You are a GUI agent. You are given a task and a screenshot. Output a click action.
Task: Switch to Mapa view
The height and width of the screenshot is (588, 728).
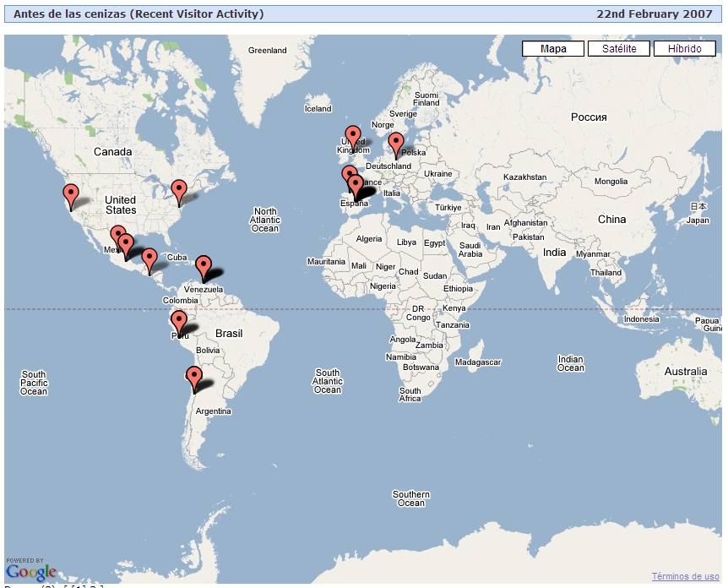pos(553,49)
